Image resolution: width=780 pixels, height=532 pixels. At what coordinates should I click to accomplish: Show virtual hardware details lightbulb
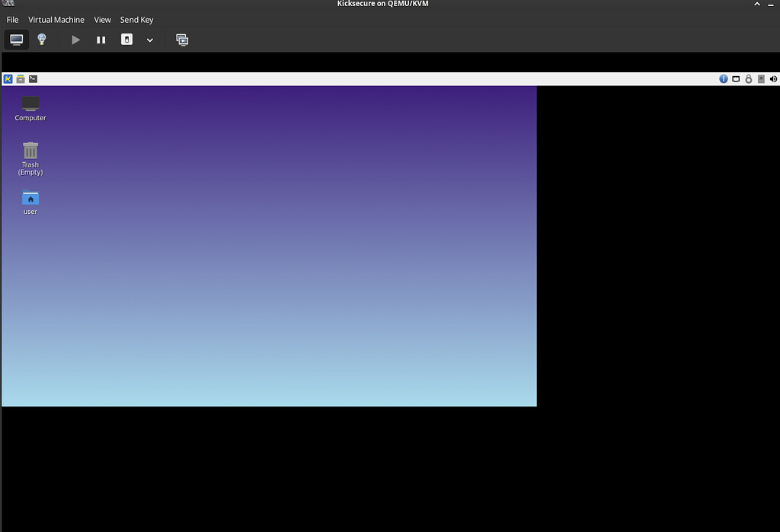[x=42, y=40]
